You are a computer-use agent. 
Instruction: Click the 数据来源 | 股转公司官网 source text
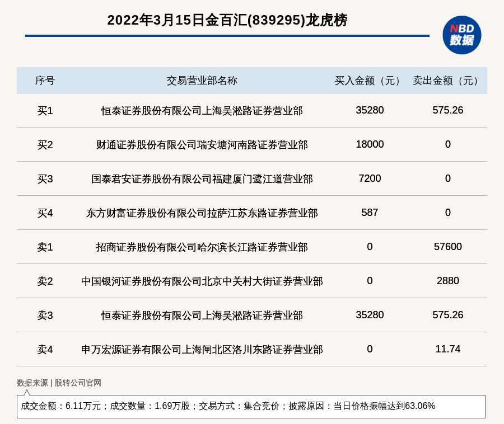(x=59, y=383)
